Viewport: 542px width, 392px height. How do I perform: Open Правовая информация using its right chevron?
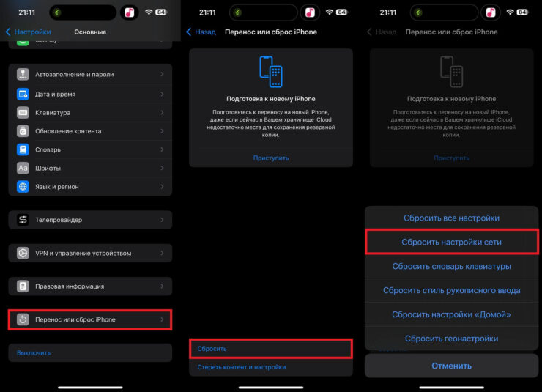pos(162,286)
